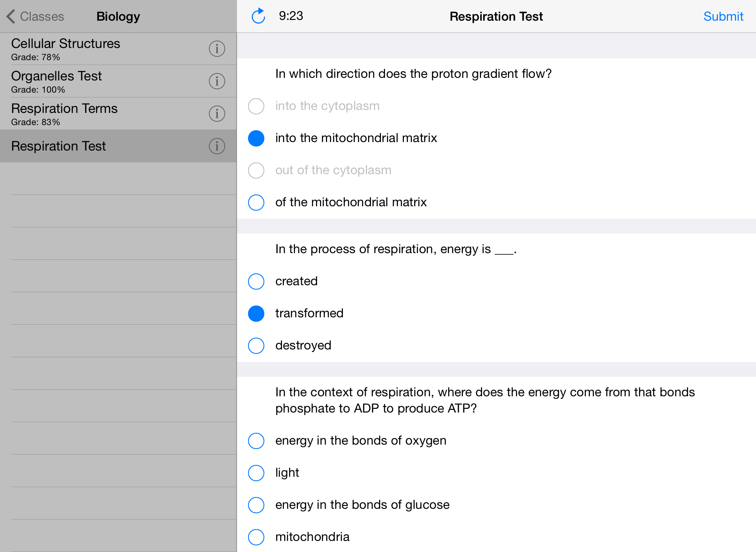
Task: Submit the Respiration Test
Action: (723, 16)
